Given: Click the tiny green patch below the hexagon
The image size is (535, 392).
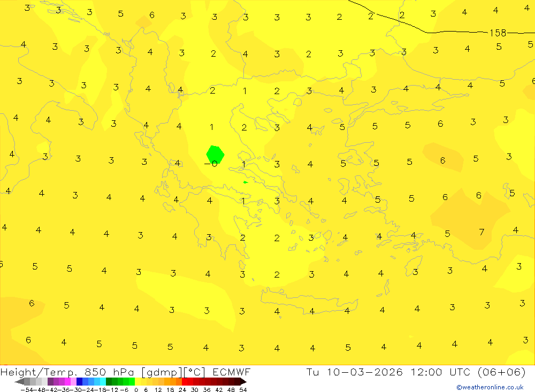Looking at the screenshot, I should click(x=246, y=182).
